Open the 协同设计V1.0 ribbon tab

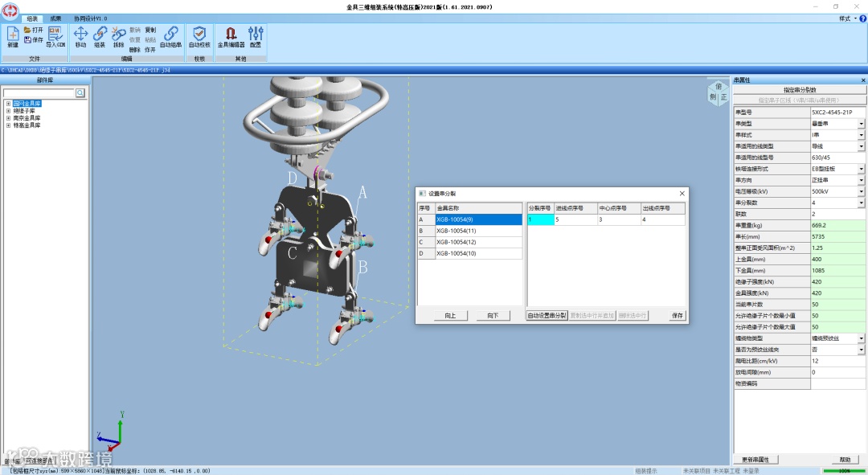tap(91, 18)
